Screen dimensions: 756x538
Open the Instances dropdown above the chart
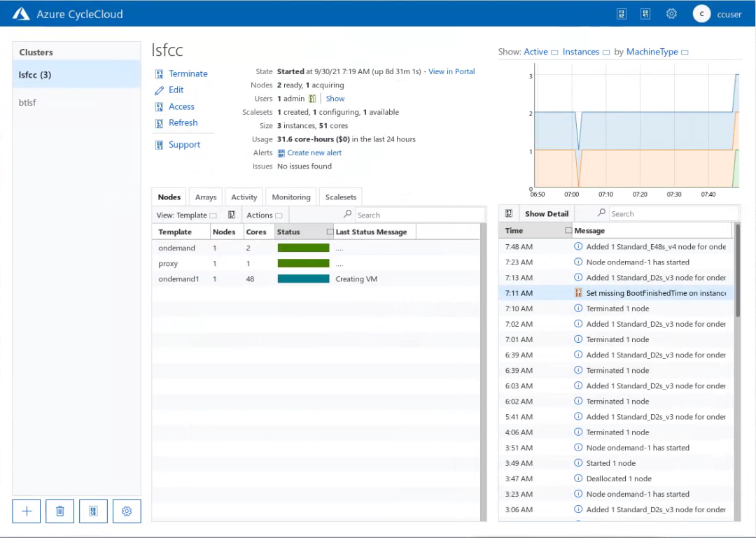click(586, 52)
